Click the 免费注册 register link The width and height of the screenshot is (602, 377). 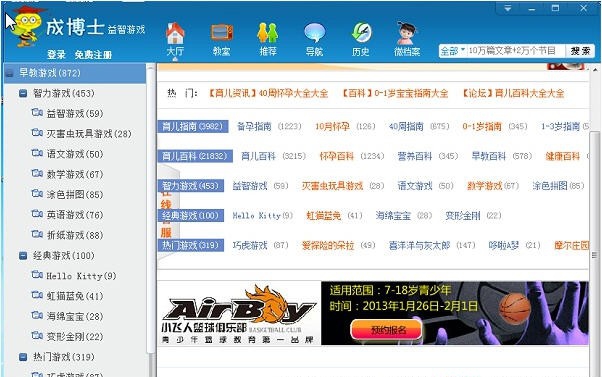[93, 55]
